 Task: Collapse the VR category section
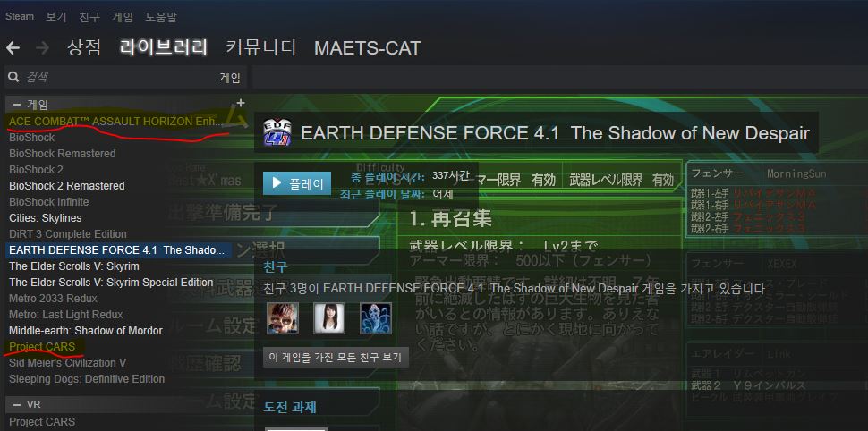pos(17,404)
